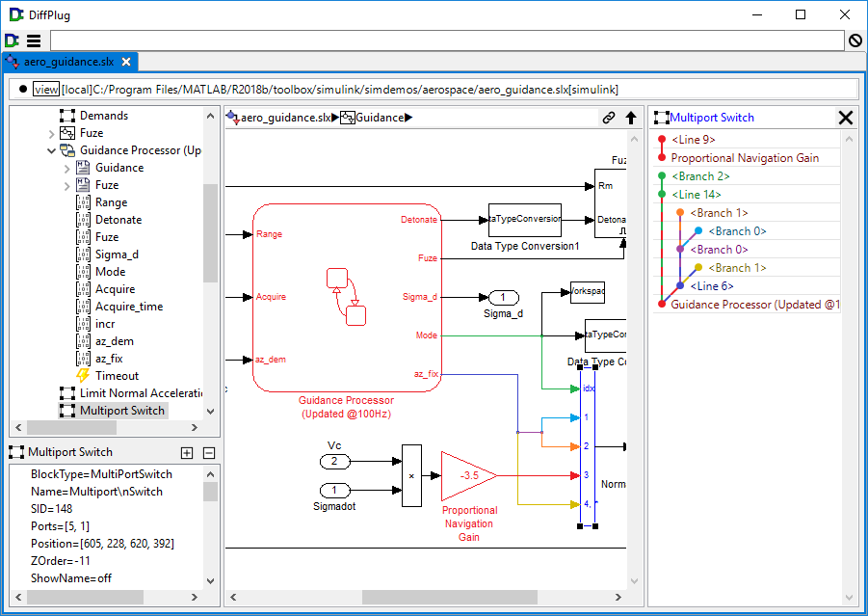Close the aero_guidance.slx tab
Screen dimensions: 868x616
point(126,62)
